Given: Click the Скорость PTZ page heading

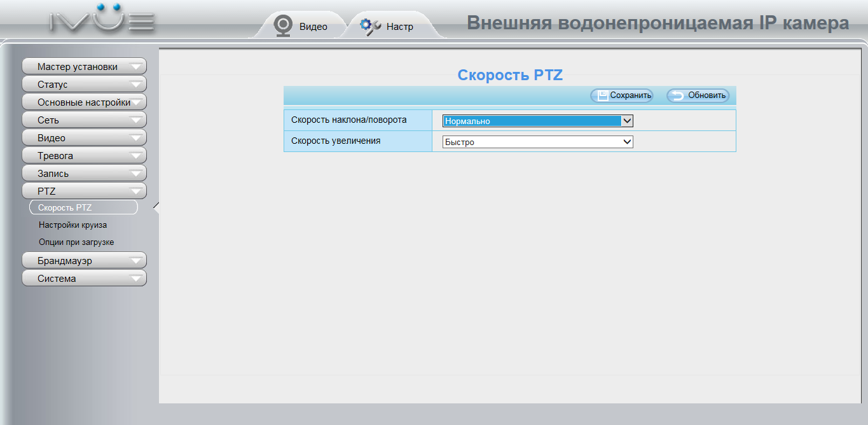Looking at the screenshot, I should tap(510, 75).
